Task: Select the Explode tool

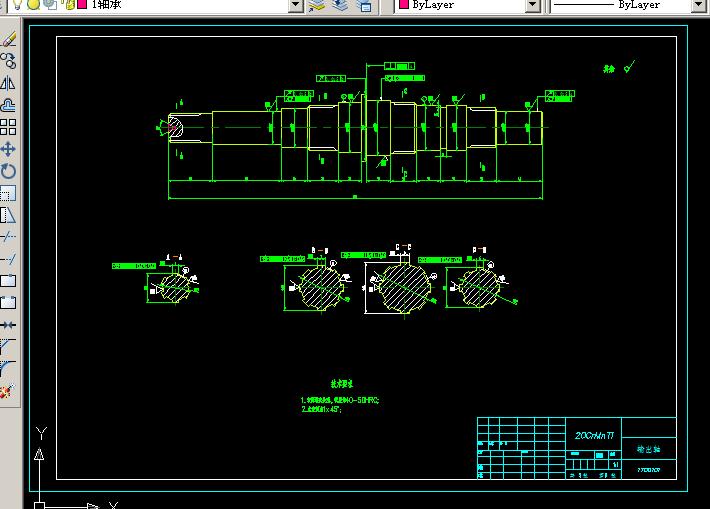Action: [8, 391]
